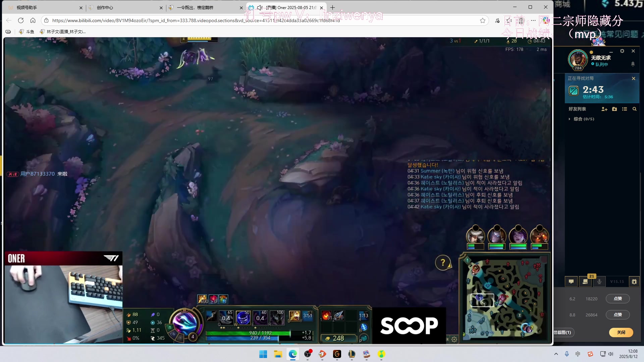Click the green health bar 940/1192
Viewport: 644px width, 362px height.
coord(259,333)
